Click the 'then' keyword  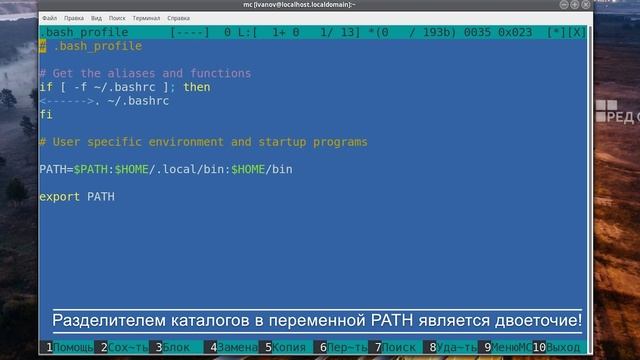[197, 87]
